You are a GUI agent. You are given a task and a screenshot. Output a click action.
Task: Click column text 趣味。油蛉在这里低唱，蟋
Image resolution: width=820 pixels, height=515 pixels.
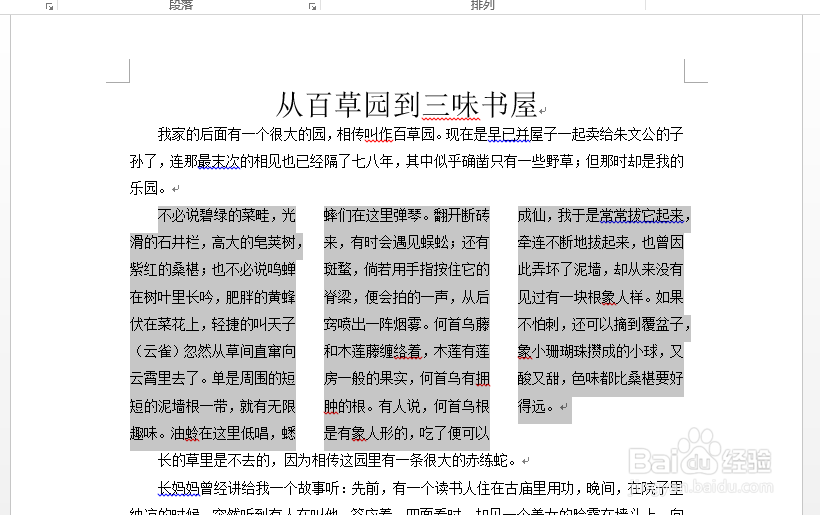(212, 433)
